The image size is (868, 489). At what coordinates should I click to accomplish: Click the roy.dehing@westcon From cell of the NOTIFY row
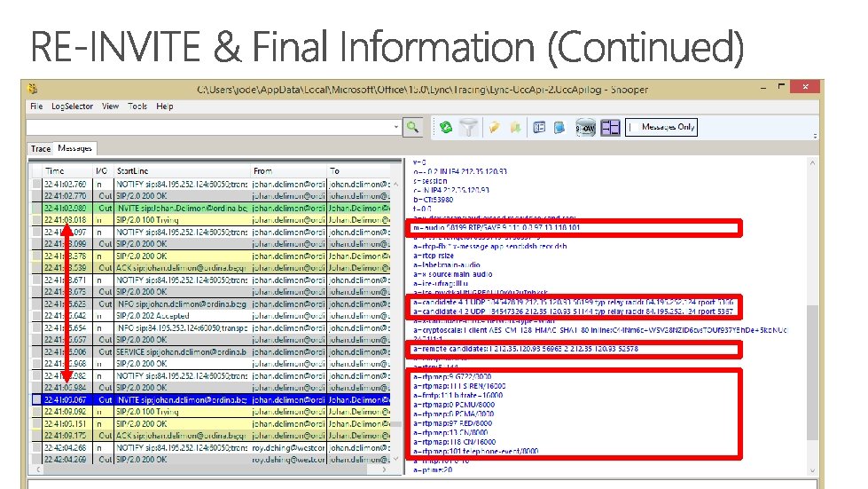[x=289, y=447]
